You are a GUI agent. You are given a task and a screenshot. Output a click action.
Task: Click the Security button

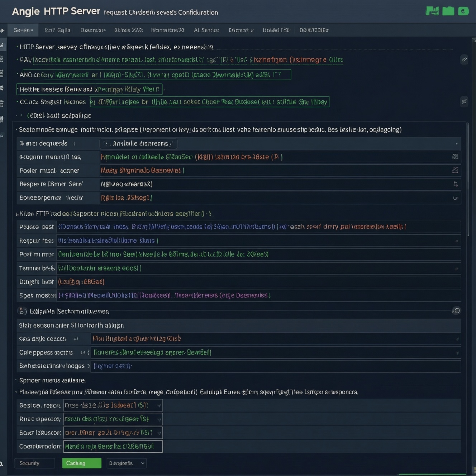pos(34,463)
